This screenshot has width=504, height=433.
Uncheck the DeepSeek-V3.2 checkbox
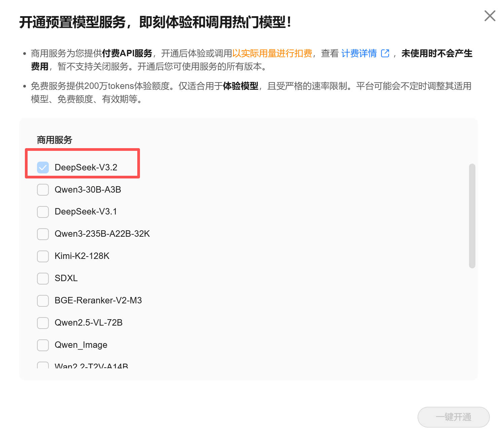point(43,167)
